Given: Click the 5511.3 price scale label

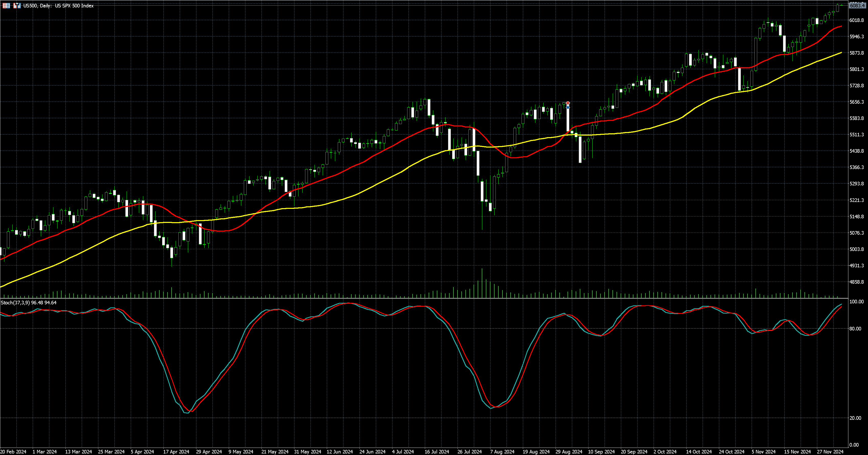Looking at the screenshot, I should coord(856,135).
